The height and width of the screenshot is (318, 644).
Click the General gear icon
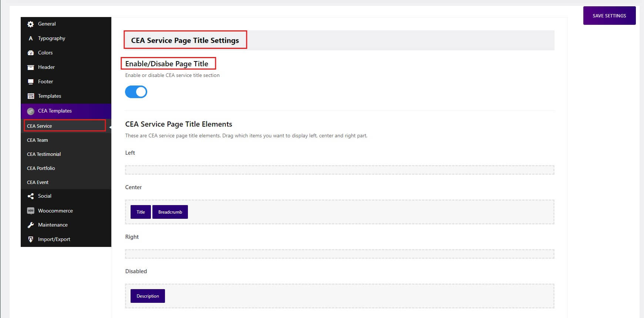pos(31,24)
